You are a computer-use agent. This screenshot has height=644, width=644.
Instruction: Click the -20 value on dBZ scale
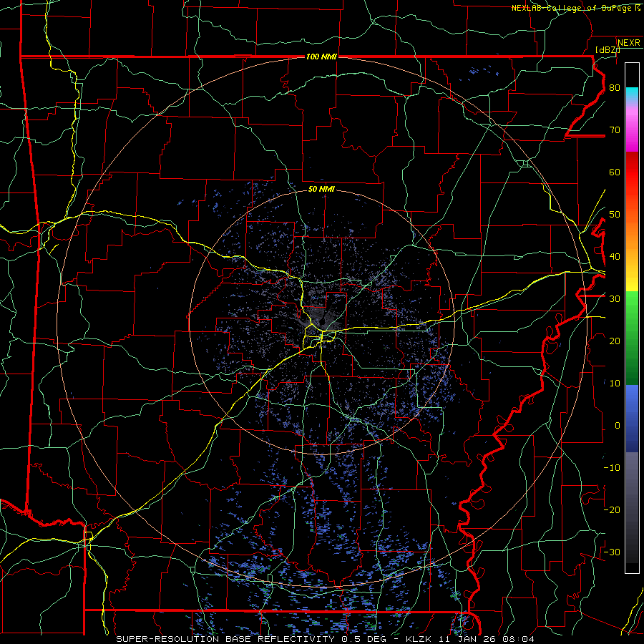point(612,509)
